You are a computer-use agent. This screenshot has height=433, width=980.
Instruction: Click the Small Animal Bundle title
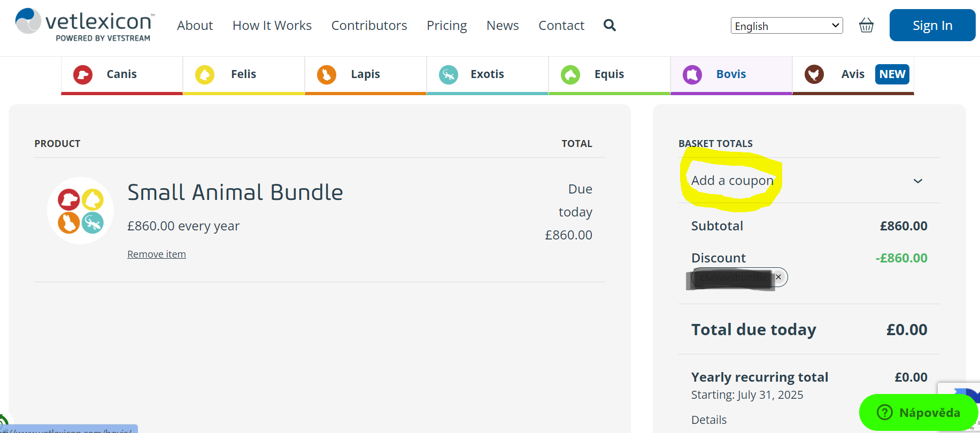(235, 192)
